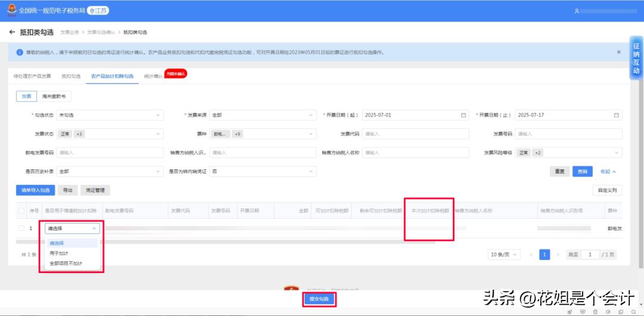This screenshot has height=316, width=644.
Task: Choose 用于加计 in the dropdown list
Action: click(x=72, y=253)
